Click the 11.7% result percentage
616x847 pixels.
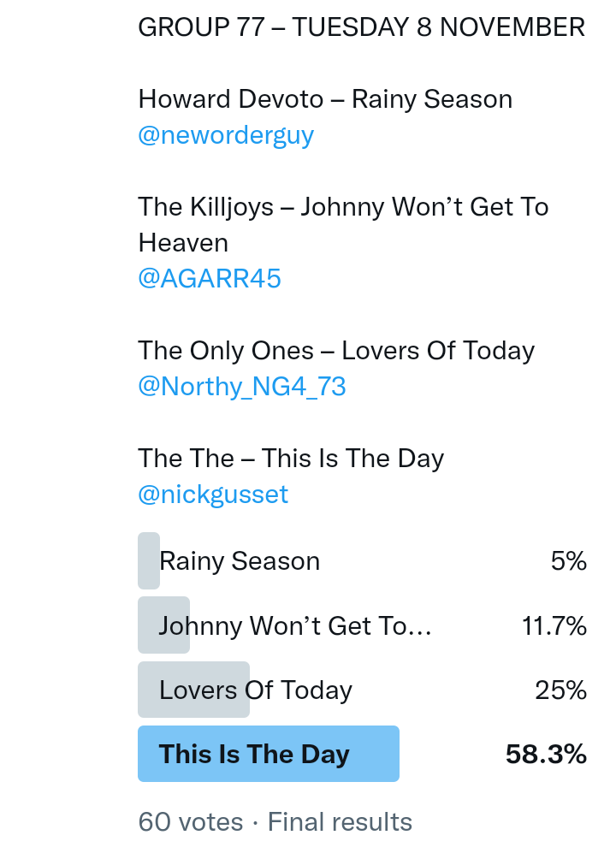554,626
